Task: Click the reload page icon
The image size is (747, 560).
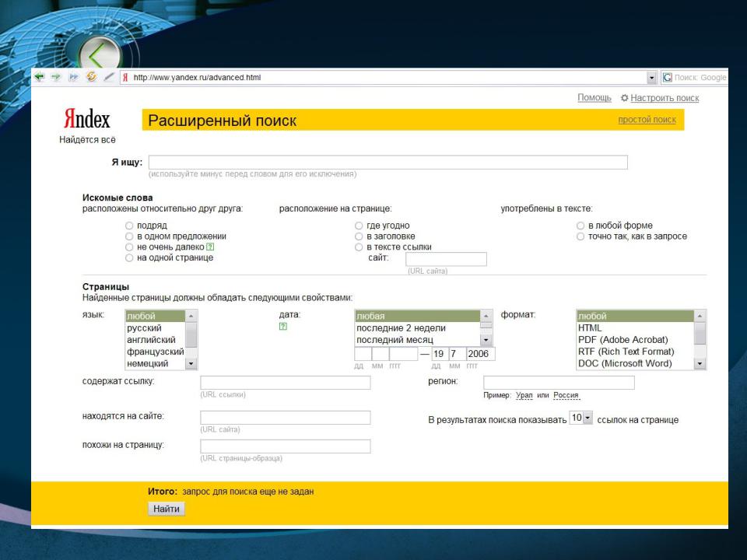Action: [x=92, y=76]
